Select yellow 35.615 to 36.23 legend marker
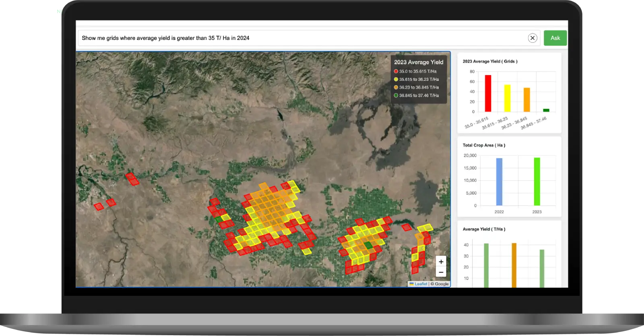 [x=396, y=79]
